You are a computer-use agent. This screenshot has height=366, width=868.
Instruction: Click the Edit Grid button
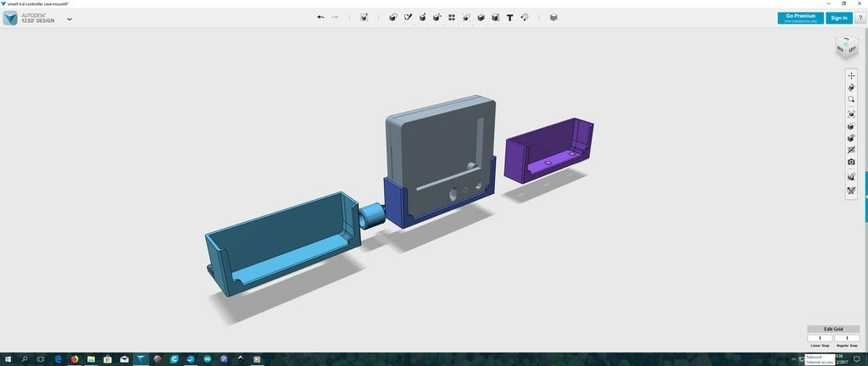coord(833,329)
